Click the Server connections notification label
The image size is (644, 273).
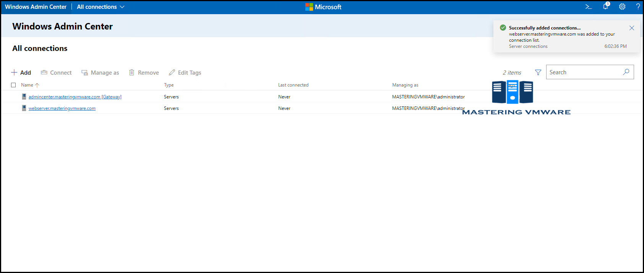tap(528, 46)
